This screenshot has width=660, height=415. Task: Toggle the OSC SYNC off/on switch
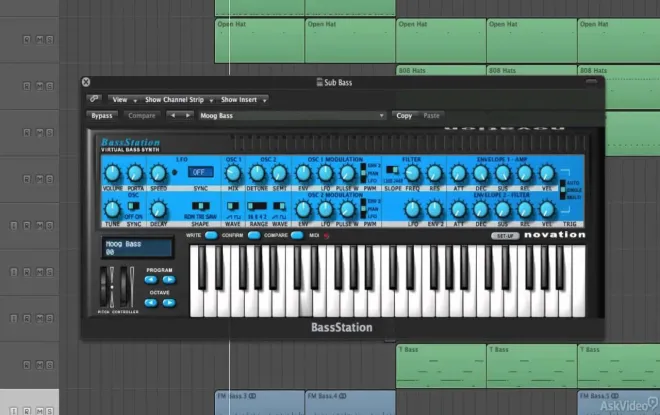point(133,206)
